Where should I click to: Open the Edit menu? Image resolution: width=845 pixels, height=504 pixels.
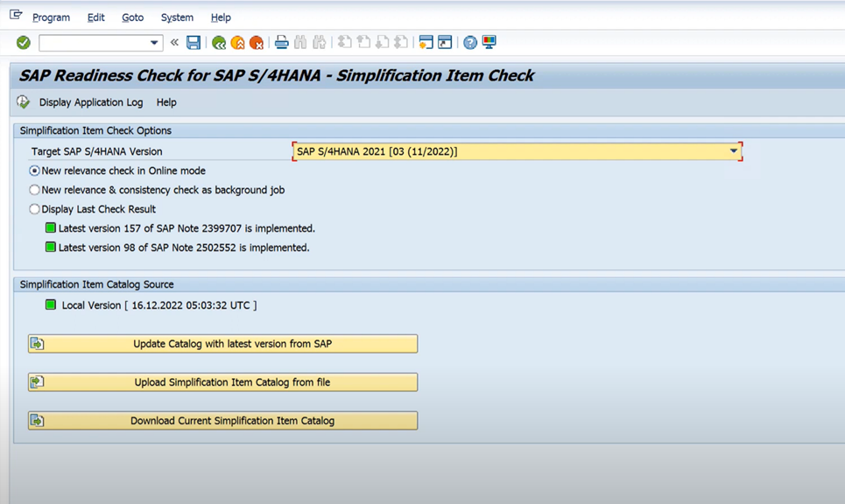tap(96, 17)
